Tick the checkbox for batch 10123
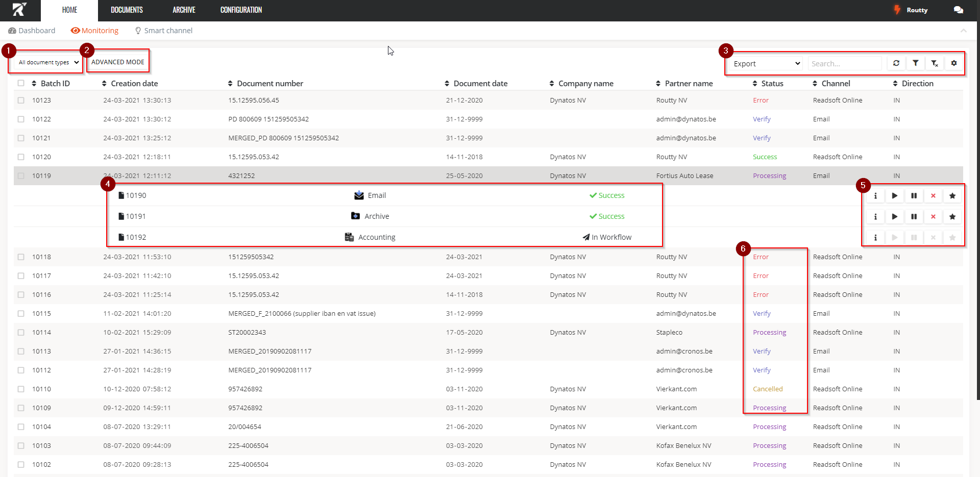 [x=21, y=101]
